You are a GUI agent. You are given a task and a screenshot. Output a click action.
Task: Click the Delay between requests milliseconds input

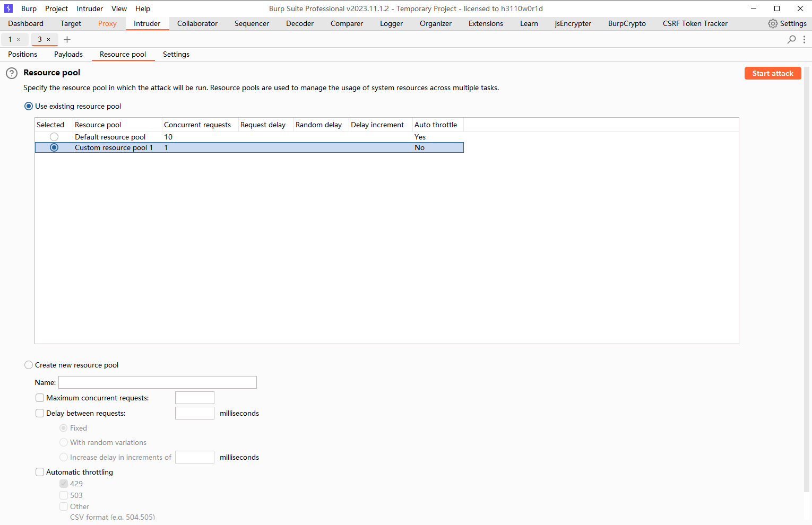195,413
